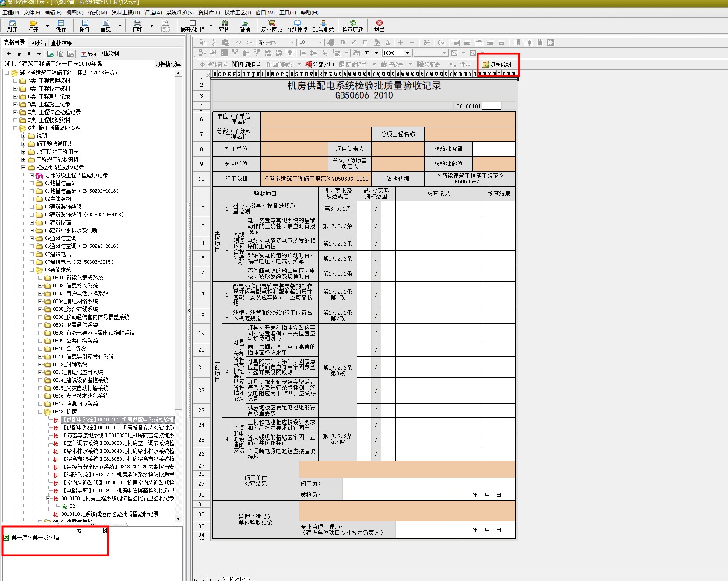Open the 工程(P) menu
The height and width of the screenshot is (581, 728).
point(11,13)
